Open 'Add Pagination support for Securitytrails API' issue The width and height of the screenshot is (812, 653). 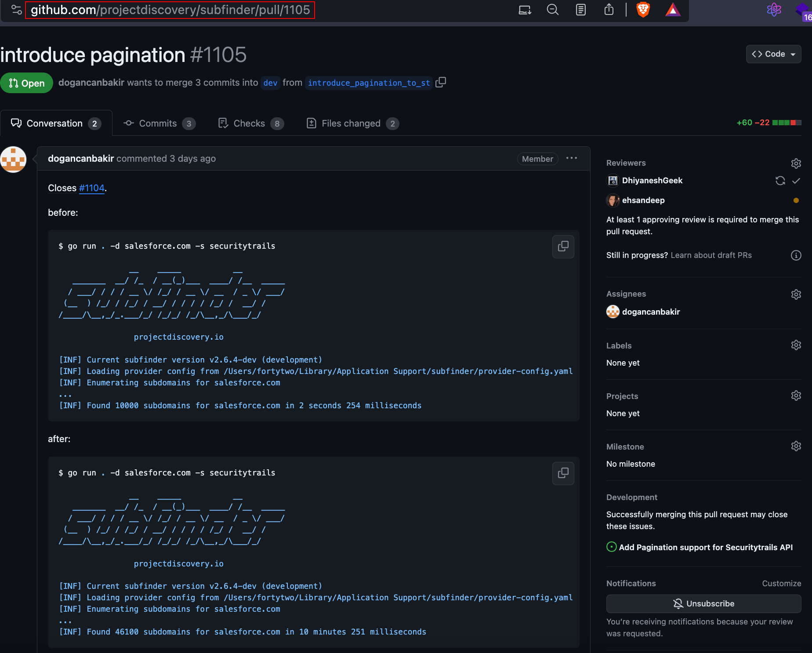point(706,548)
